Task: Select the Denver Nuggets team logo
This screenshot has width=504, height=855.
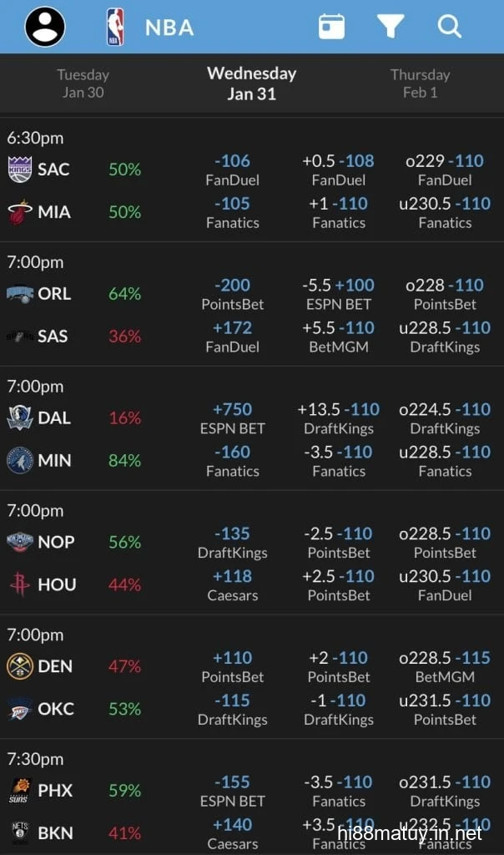Action: pos(19,666)
